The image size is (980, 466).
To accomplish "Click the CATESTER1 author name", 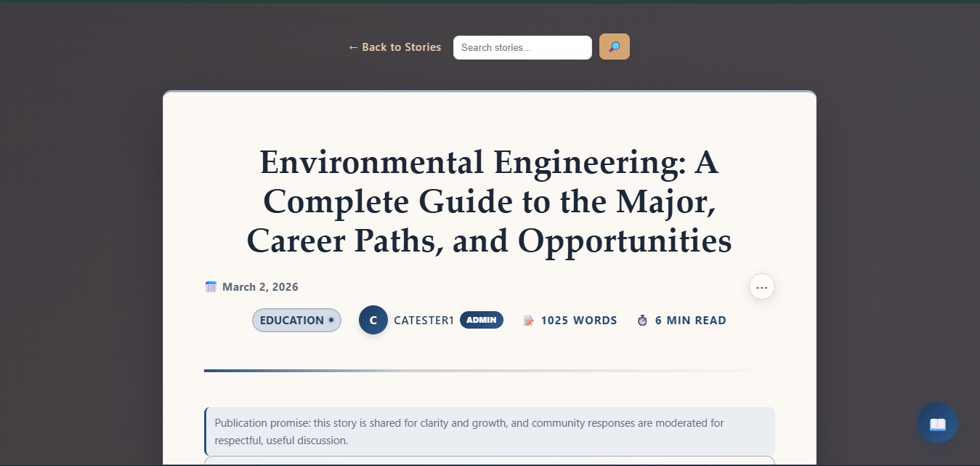I will (x=424, y=321).
